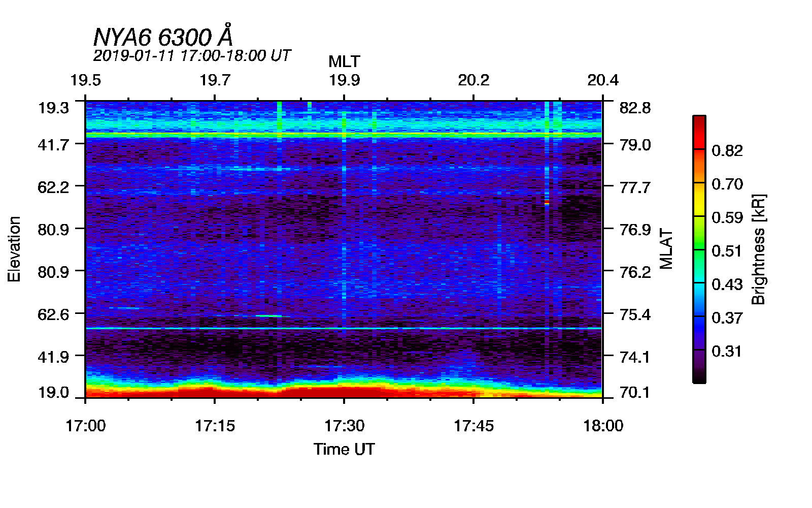Click the "MLT" top axis label
This screenshot has height=508, width=812.
[x=344, y=61]
